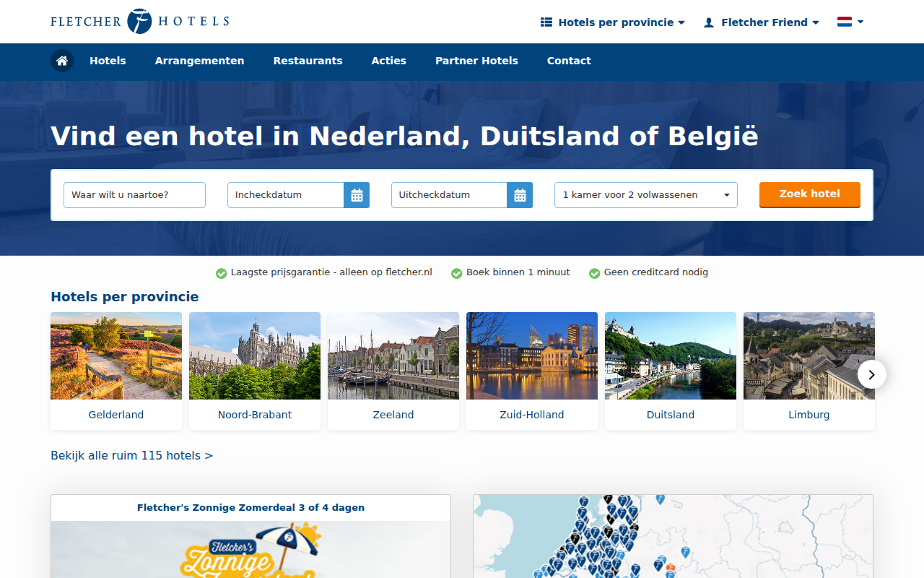Click the 'Hotels per provincie' section heading
Screen dimensions: 924x578
pyautogui.click(x=125, y=297)
